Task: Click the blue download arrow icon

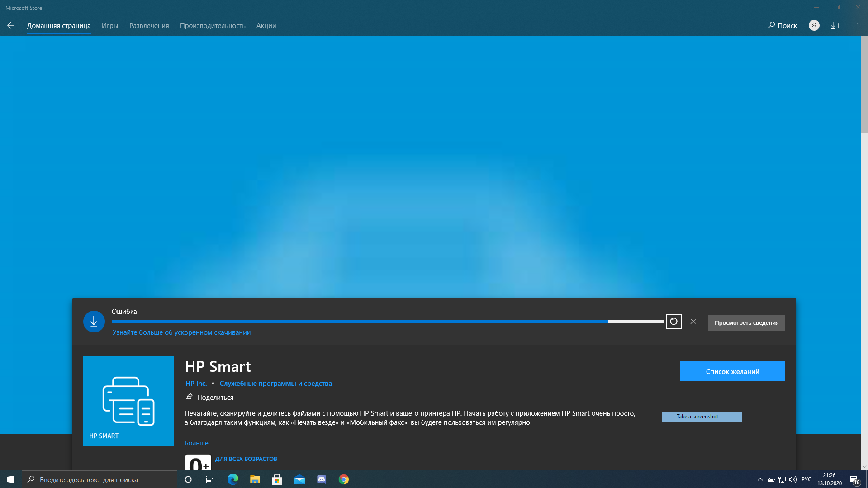Action: [x=94, y=322]
